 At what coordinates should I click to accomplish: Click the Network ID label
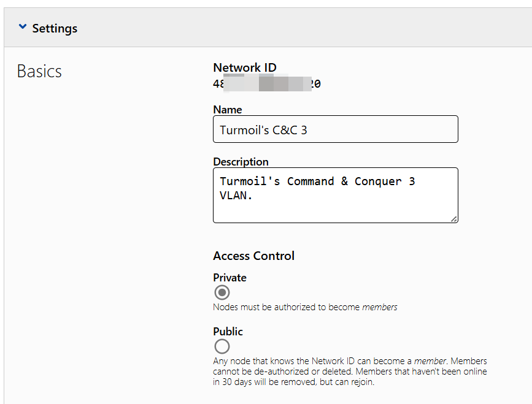click(244, 67)
